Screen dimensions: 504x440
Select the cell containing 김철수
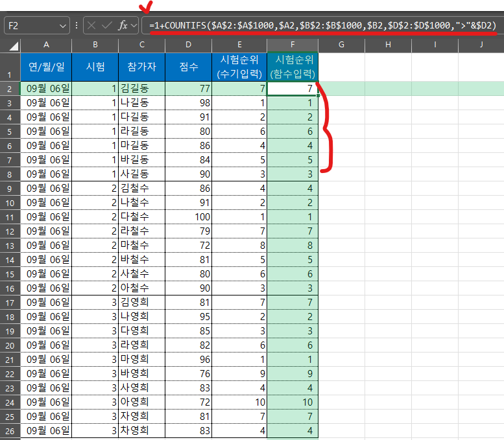point(142,188)
